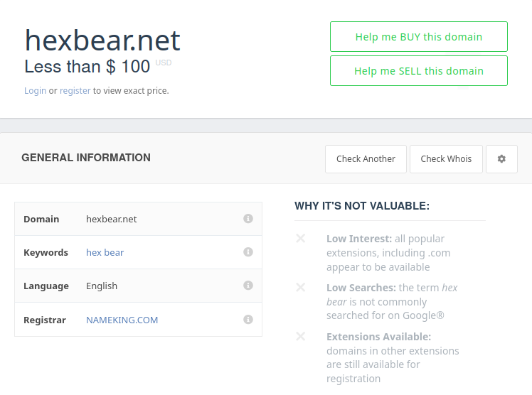
Task: Click X icon beside Low Interest
Action: tap(301, 239)
